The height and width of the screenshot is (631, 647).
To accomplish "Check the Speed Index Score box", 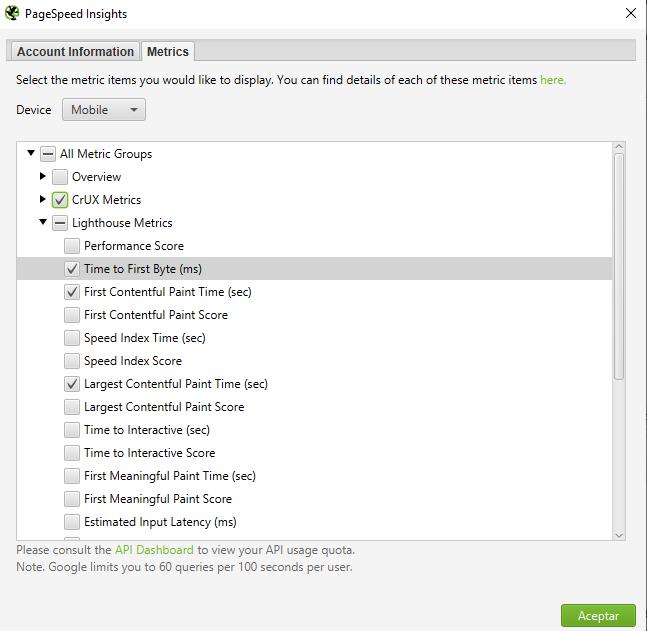I will 72,361.
